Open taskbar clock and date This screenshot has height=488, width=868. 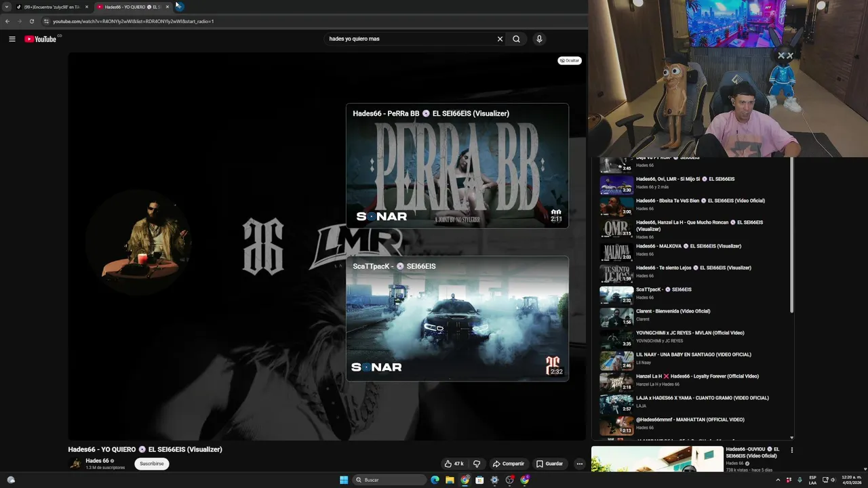(852, 480)
